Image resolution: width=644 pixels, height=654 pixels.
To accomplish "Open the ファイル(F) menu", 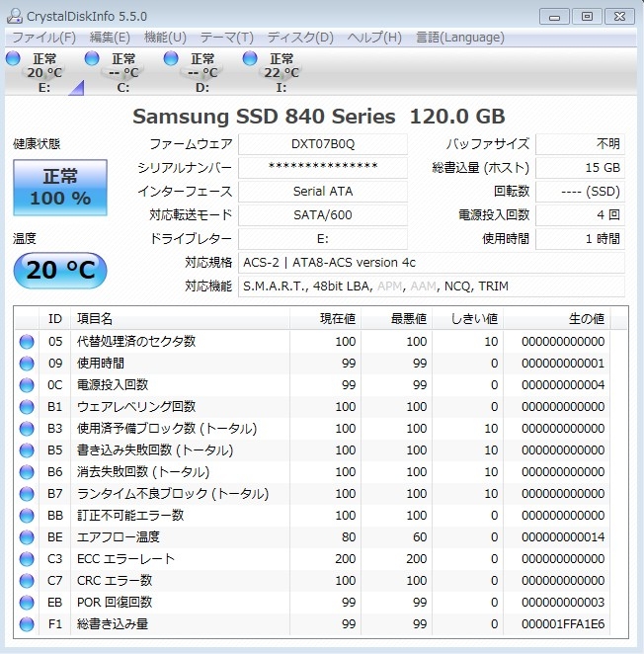I will coord(43,38).
